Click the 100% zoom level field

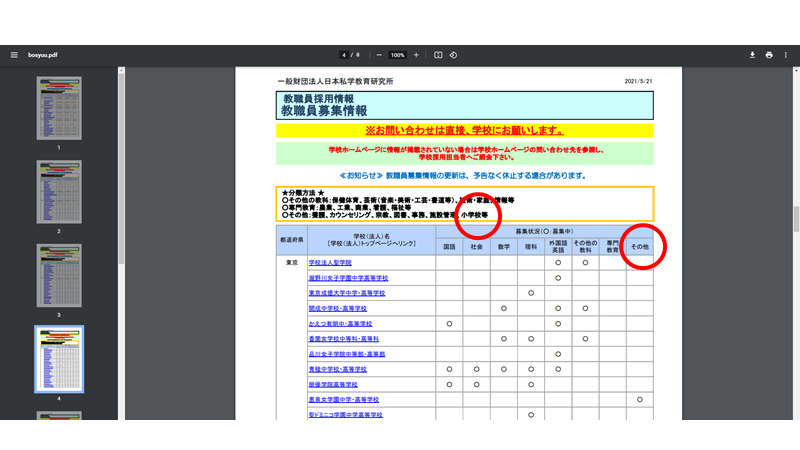(397, 55)
